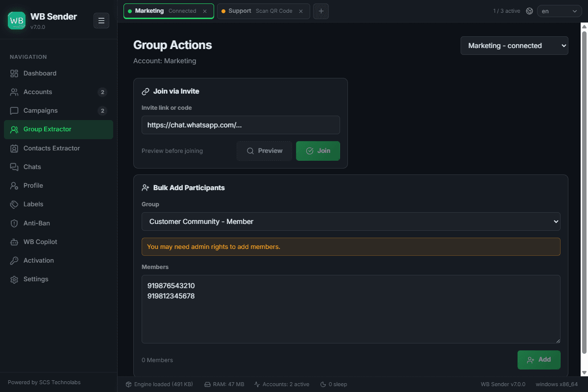Open the Dashboard icon in navigation
The height and width of the screenshot is (392, 588).
point(14,73)
